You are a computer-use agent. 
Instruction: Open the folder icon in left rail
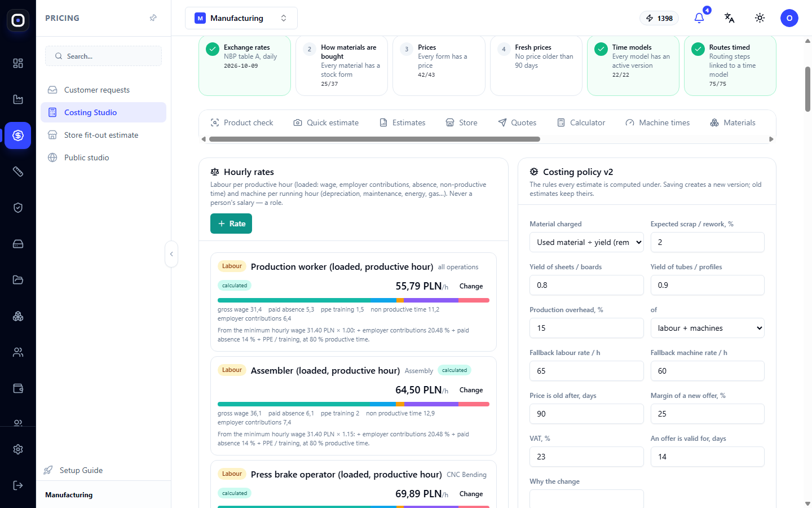pyautogui.click(x=18, y=280)
